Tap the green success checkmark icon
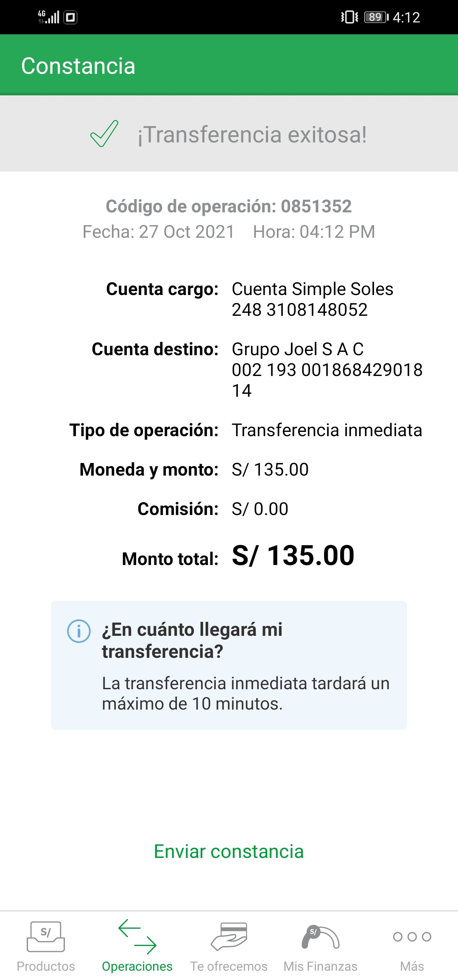Screen dimensions: 458x980 [104, 134]
